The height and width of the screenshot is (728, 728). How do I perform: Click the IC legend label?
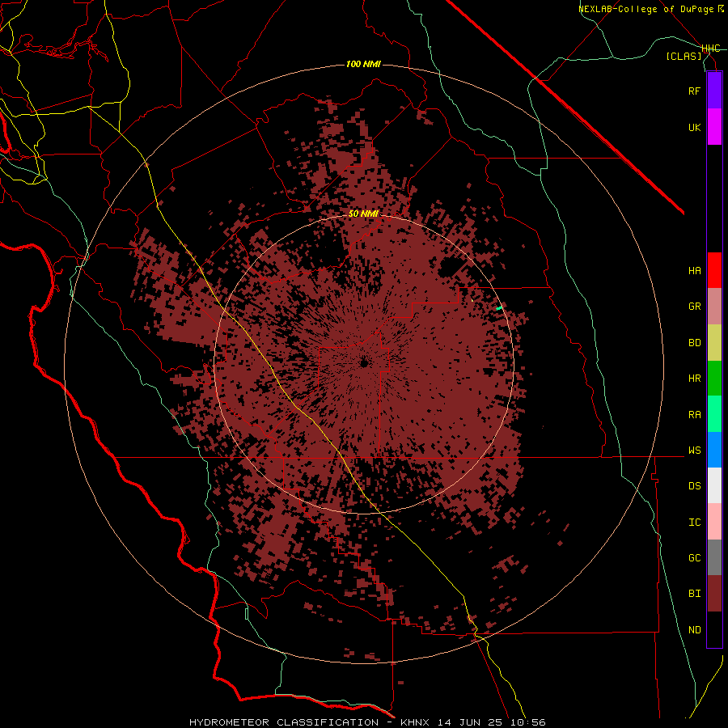pos(694,523)
